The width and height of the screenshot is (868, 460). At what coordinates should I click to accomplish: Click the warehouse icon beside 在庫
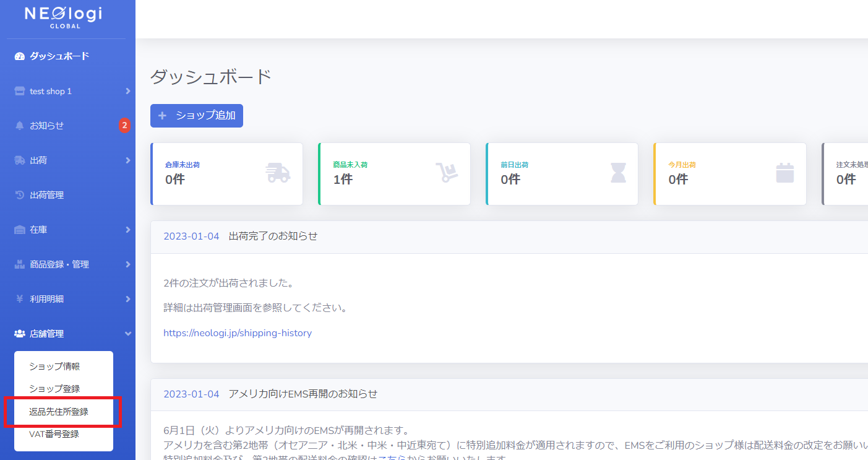pyautogui.click(x=19, y=230)
